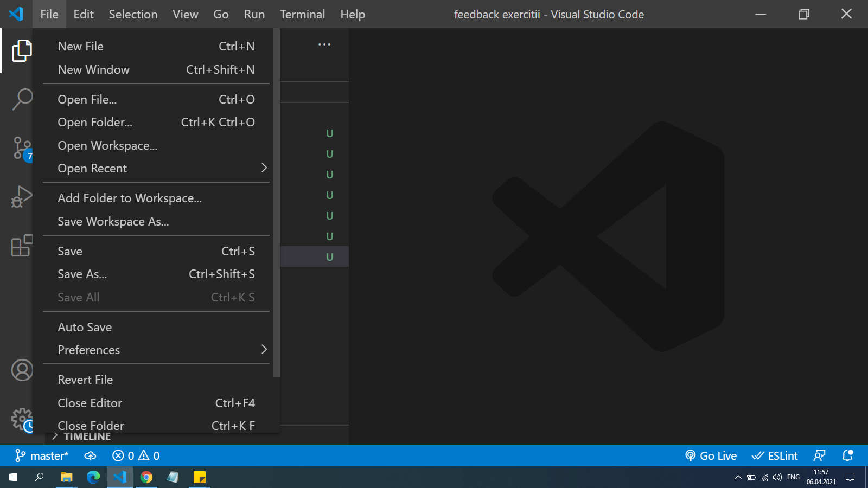Open the explorer more actions ellipsis

pyautogui.click(x=324, y=44)
